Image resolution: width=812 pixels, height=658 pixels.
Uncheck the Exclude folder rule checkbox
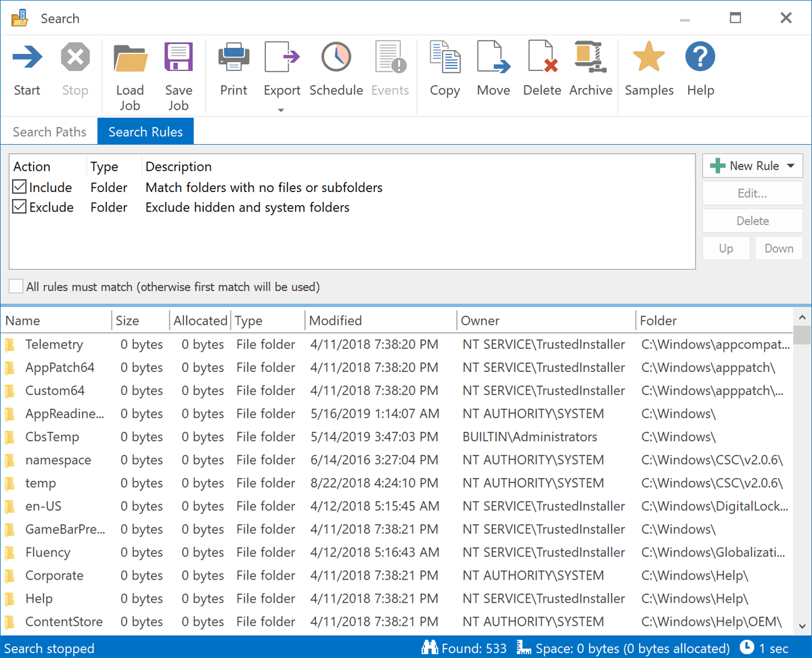click(19, 207)
